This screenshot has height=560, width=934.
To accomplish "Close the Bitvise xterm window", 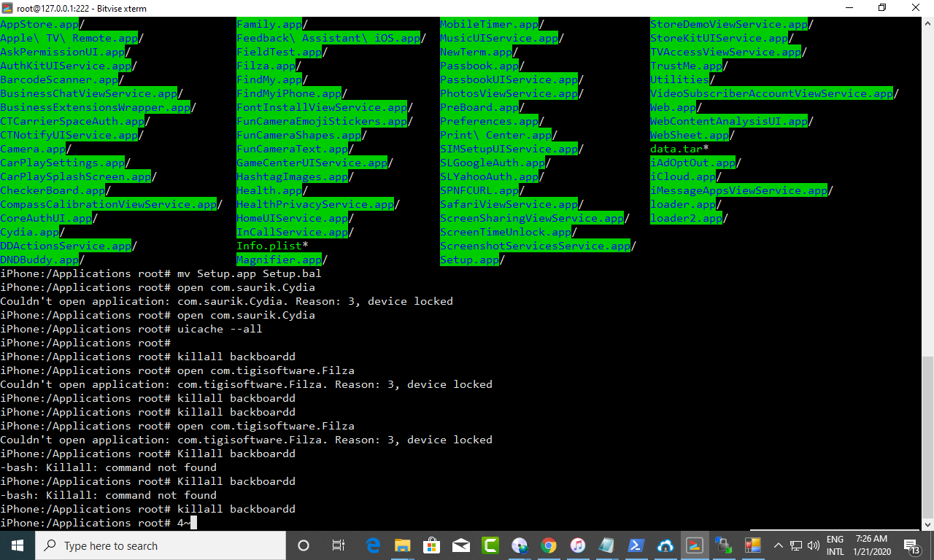I will tap(916, 7).
